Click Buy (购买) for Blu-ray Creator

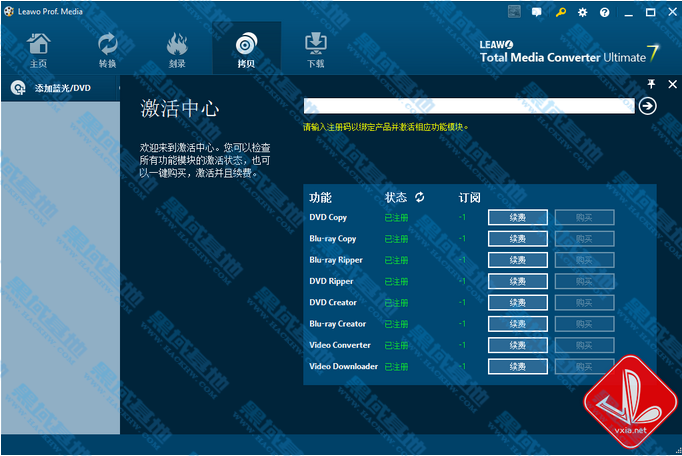[585, 324]
